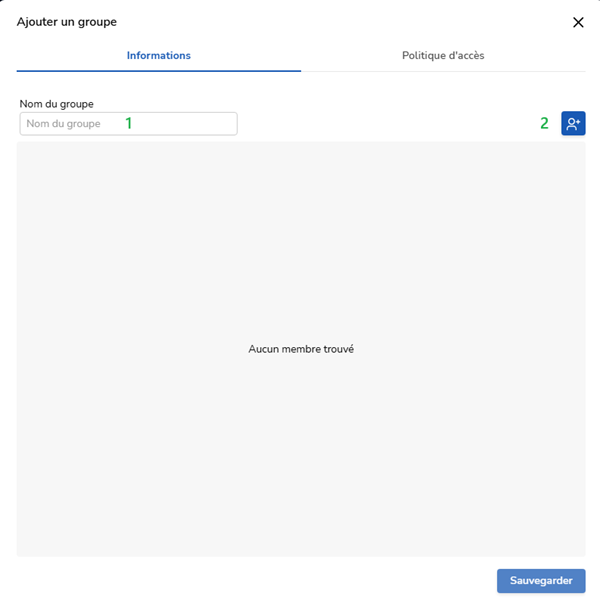
Task: Click the blue underline beneath Informations
Action: click(158, 71)
